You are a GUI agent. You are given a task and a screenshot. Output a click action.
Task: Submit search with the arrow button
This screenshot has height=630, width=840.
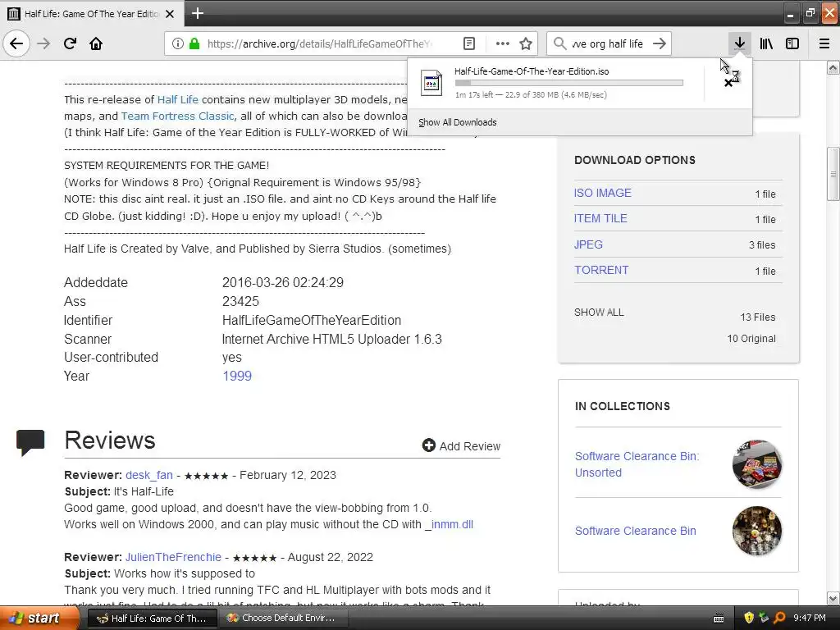(660, 43)
